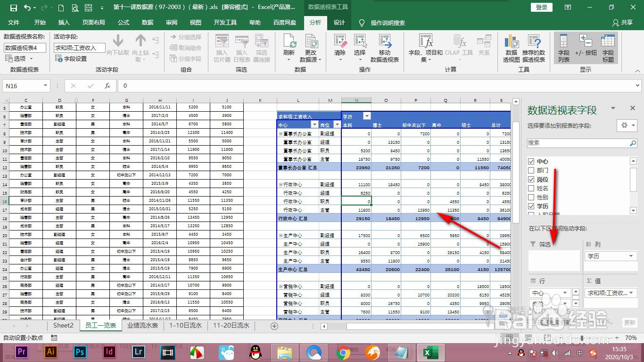644x362 pixels.
Task: Click the field search box in pane
Action: [578, 143]
